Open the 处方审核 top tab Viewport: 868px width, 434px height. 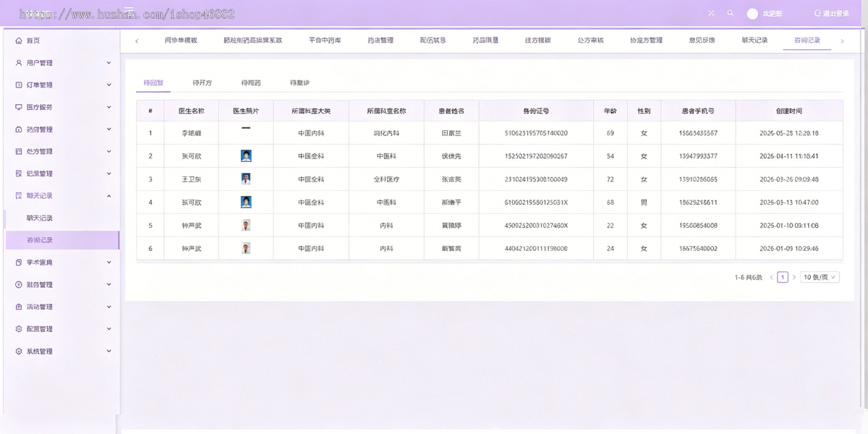[x=590, y=41]
